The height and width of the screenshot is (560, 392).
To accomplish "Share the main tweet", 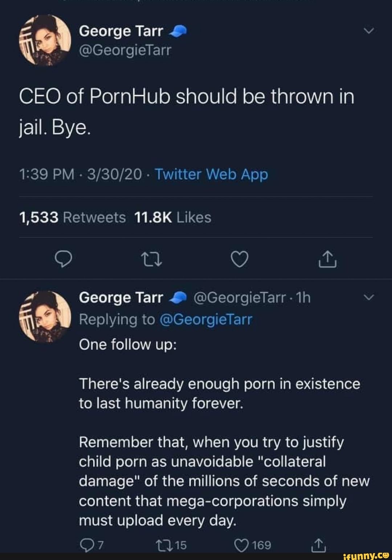I will (x=327, y=259).
